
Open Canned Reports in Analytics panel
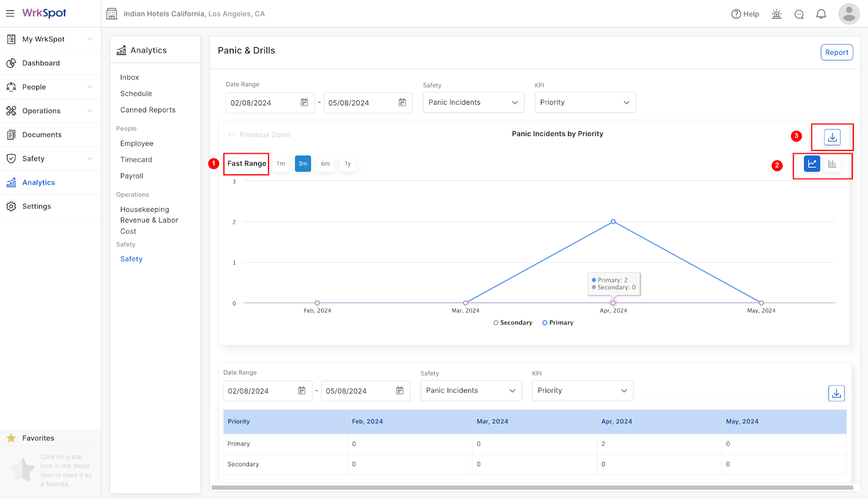point(148,110)
